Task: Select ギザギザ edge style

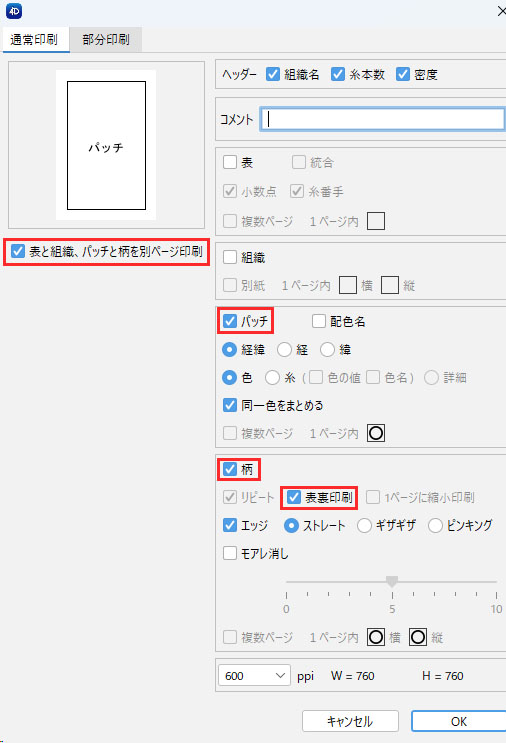Action: (364, 526)
